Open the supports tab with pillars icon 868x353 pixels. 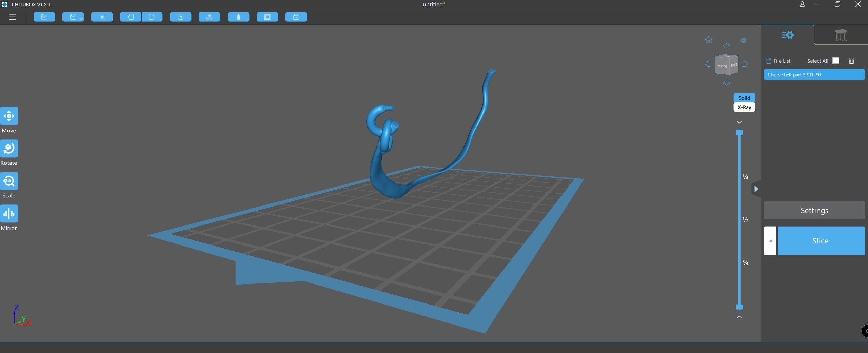pos(841,35)
